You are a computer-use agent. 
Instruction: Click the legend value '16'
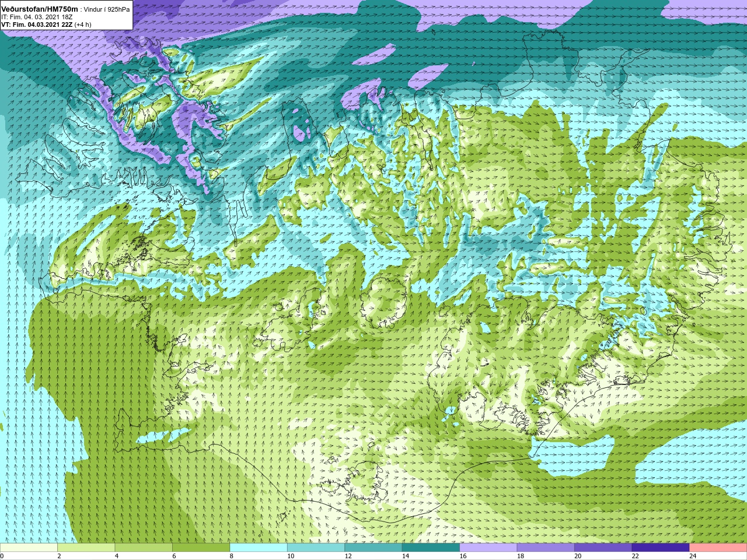point(463,556)
